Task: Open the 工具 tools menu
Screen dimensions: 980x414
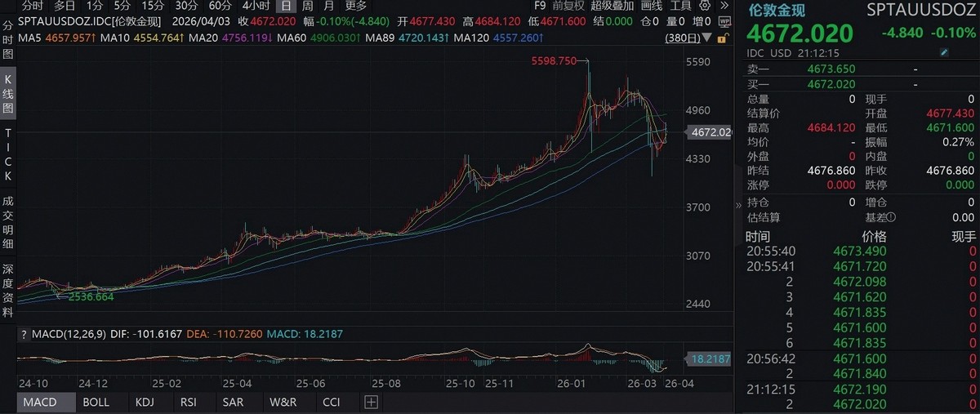Action: pyautogui.click(x=680, y=6)
